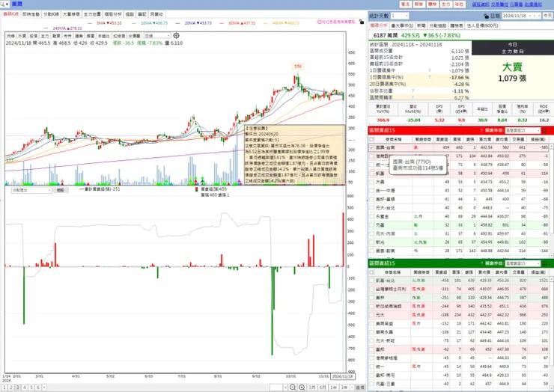Image resolution: width=554 pixels, height=392 pixels.
Task: Tick the 永豐金 row checkbox
Action: coord(371,216)
